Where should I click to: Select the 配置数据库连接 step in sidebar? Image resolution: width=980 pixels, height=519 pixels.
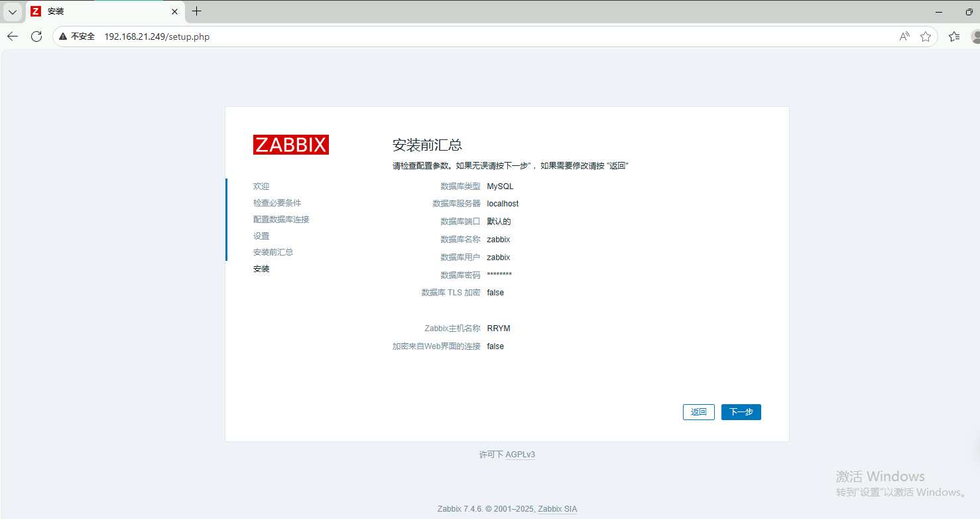coord(281,219)
